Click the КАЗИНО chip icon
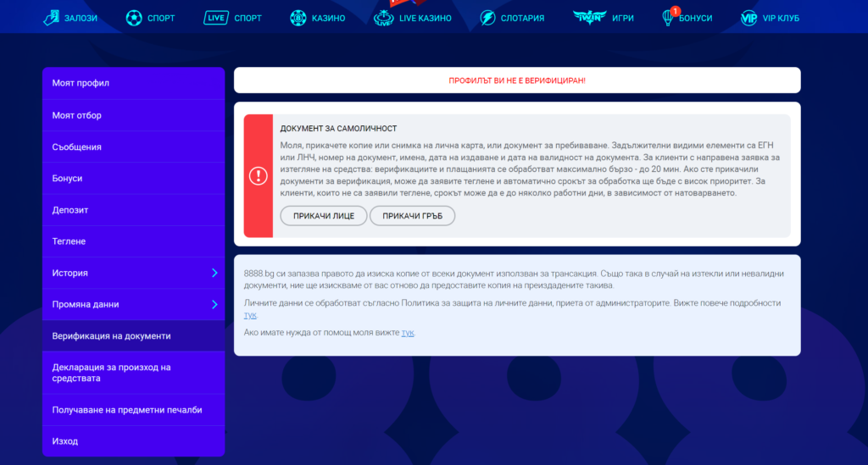Screen dimensions: 868x465 pos(298,18)
